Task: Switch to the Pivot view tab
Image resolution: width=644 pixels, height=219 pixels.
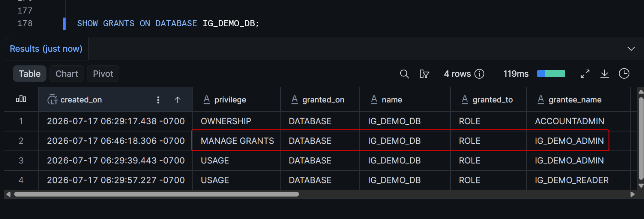Action: pyautogui.click(x=103, y=74)
